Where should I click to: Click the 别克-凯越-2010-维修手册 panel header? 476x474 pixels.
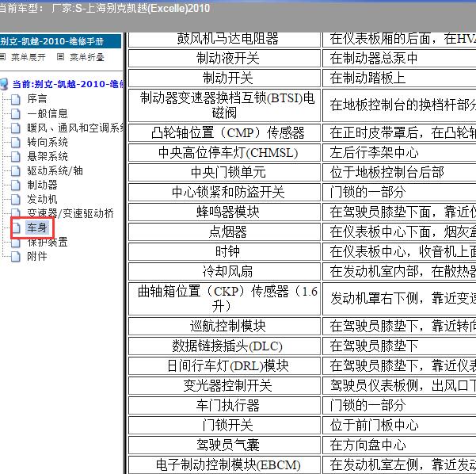(x=60, y=41)
